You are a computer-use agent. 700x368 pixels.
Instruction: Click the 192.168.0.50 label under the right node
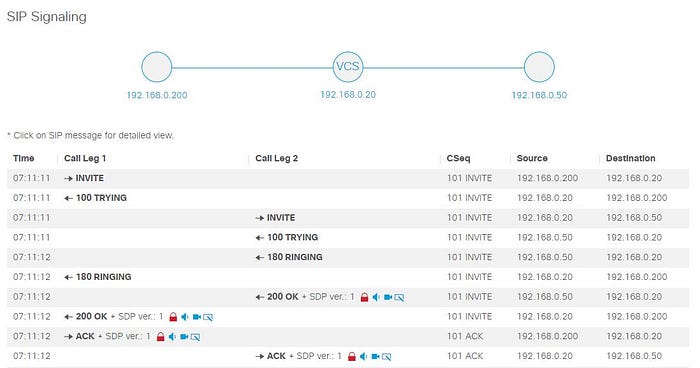coord(539,95)
